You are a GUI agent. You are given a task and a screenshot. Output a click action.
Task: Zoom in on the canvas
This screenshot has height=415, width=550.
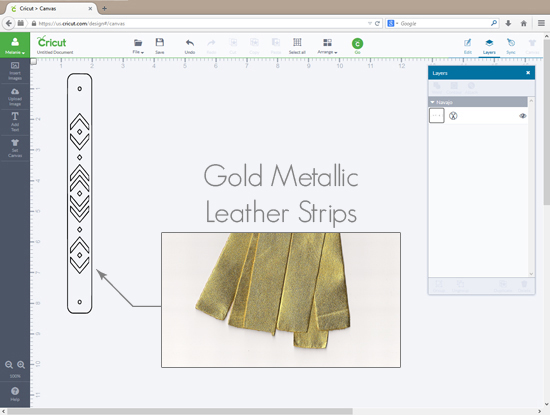click(x=21, y=365)
